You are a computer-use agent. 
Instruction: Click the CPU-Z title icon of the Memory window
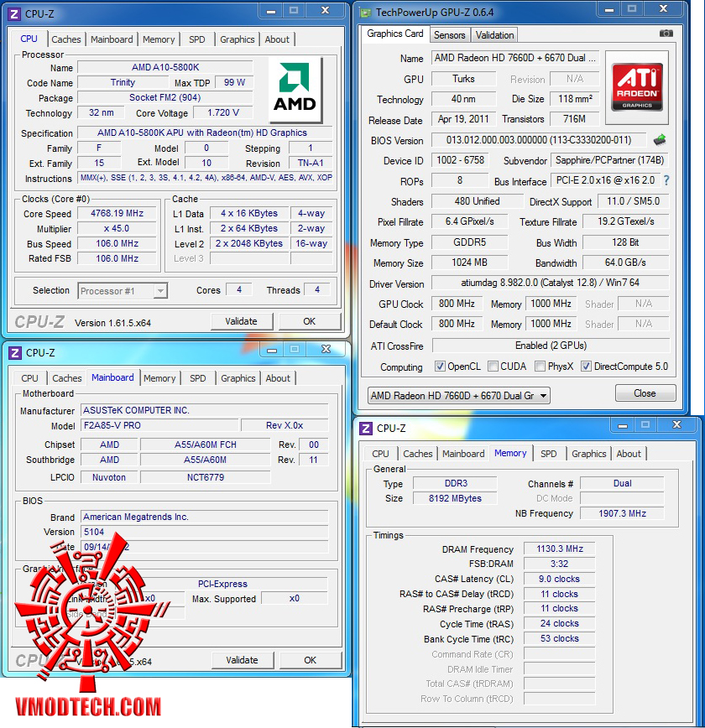point(366,428)
